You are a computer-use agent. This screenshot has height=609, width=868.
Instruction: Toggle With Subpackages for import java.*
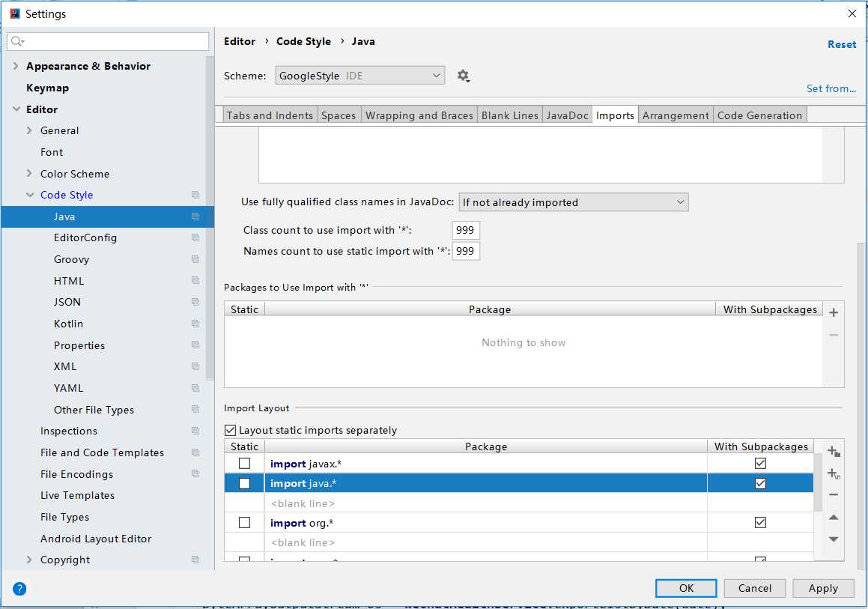[760, 483]
